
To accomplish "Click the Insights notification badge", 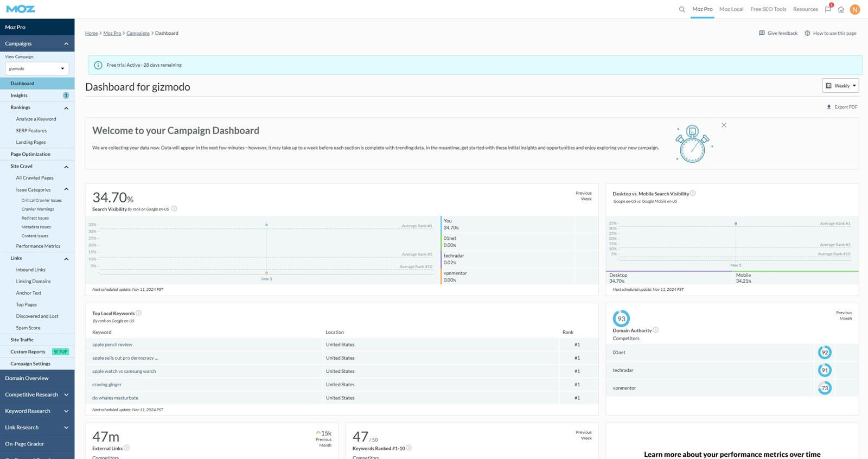I will point(66,95).
